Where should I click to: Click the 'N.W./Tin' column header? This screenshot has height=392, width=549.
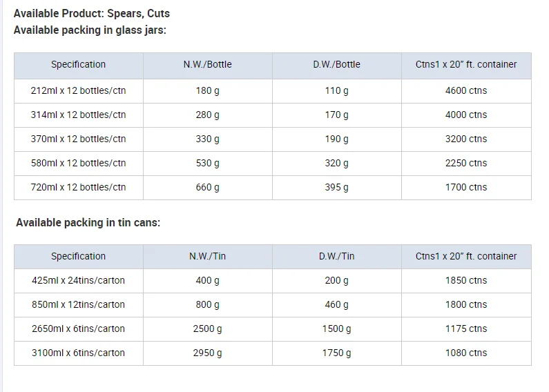click(207, 257)
